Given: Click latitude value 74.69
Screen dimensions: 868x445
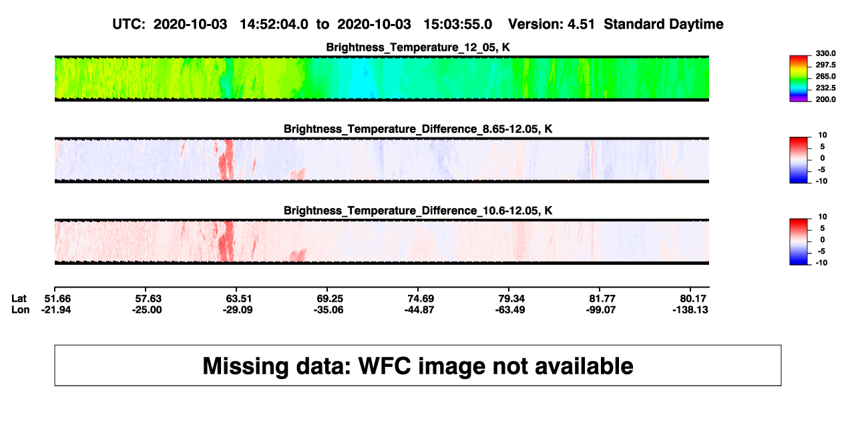Looking at the screenshot, I should point(421,298).
